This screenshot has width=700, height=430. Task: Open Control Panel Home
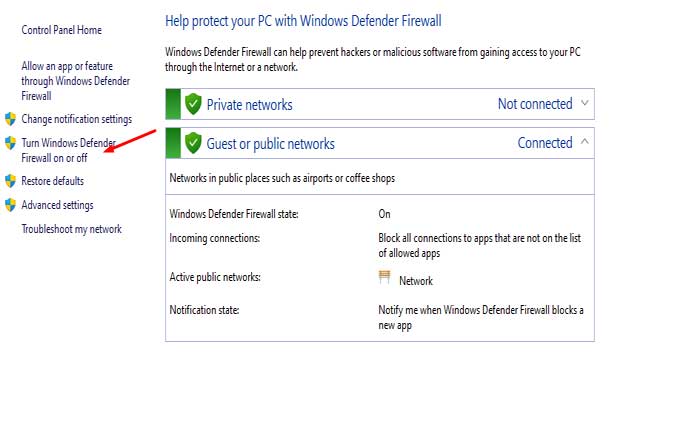click(x=61, y=31)
